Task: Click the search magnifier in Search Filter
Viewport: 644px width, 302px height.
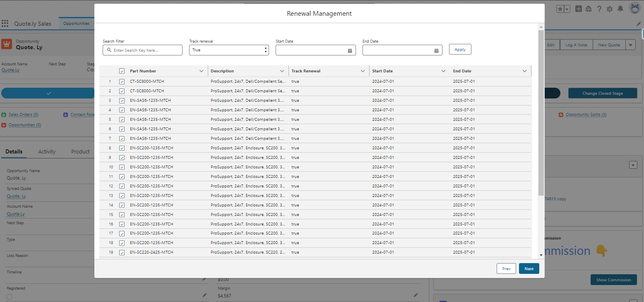Action: (109, 50)
